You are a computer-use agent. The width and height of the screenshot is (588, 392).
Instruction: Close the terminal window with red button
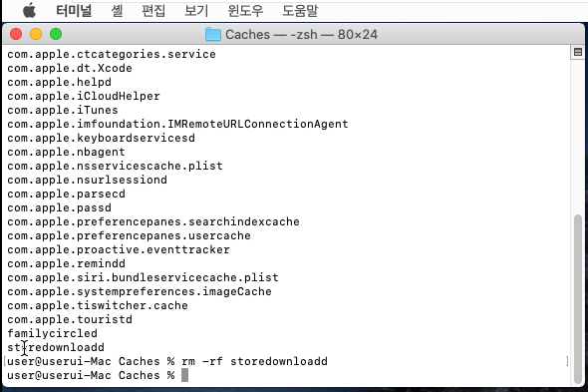tap(16, 34)
